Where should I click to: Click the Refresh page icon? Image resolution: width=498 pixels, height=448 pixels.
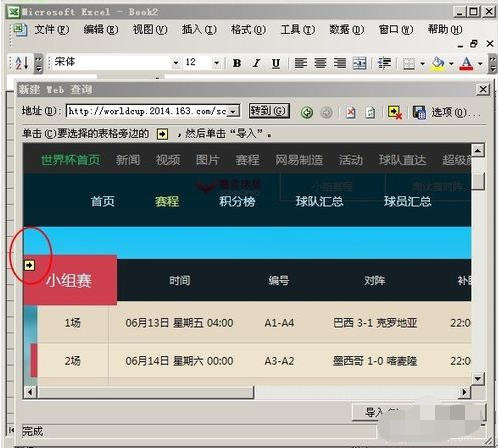(370, 112)
